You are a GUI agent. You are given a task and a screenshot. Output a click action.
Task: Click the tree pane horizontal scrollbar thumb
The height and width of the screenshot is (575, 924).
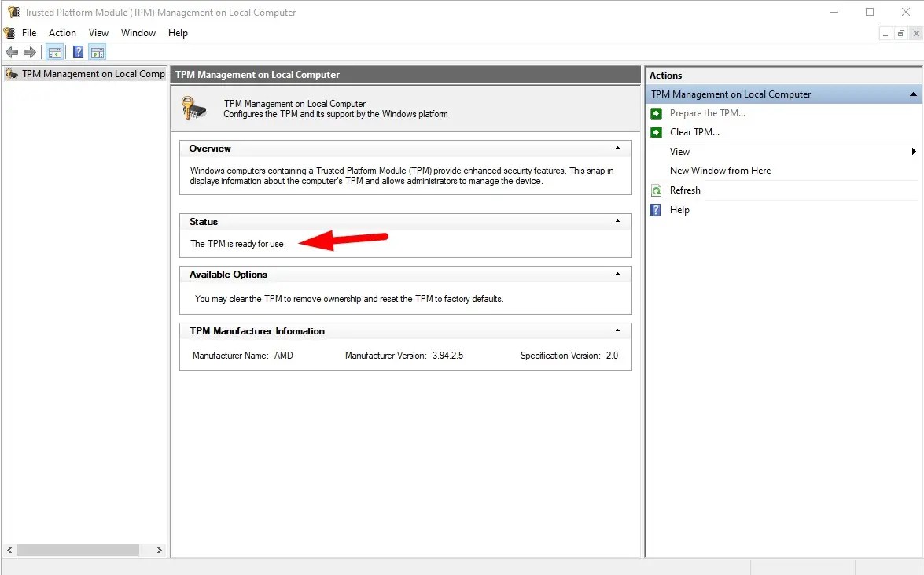point(77,551)
